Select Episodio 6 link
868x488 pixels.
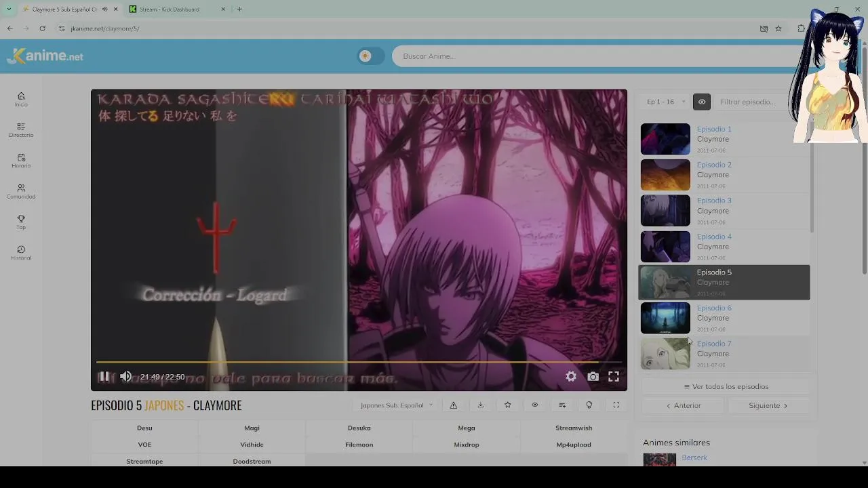714,308
